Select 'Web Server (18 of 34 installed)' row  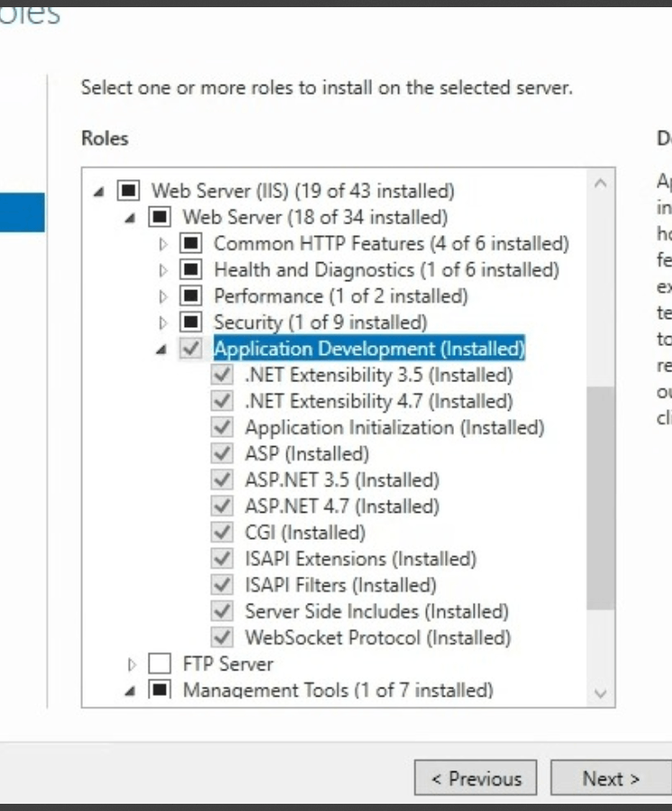coord(315,217)
